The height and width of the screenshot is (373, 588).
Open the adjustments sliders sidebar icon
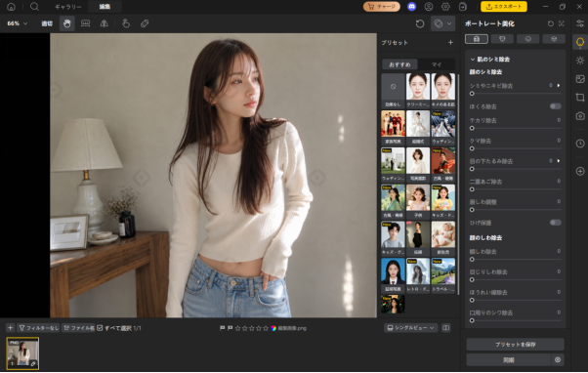[580, 23]
